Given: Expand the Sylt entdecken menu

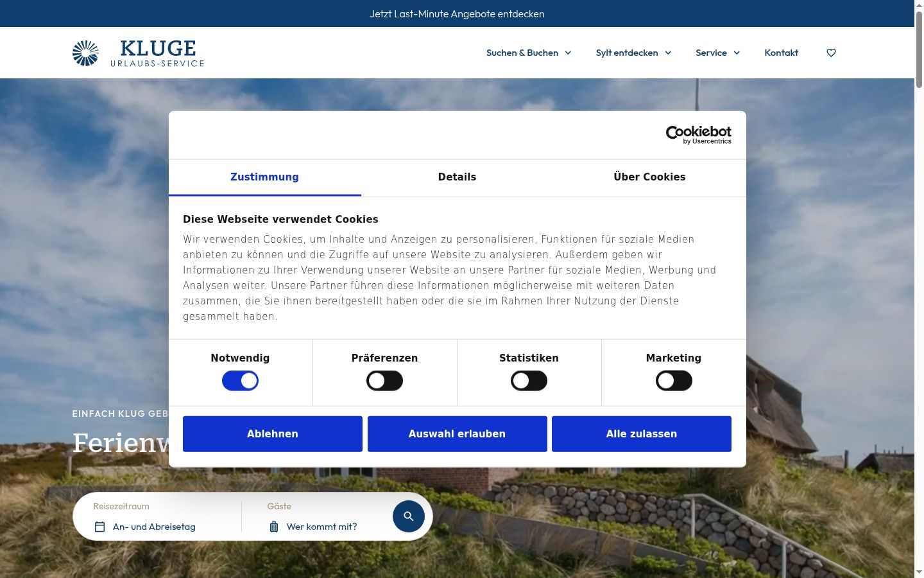Looking at the screenshot, I should point(633,53).
